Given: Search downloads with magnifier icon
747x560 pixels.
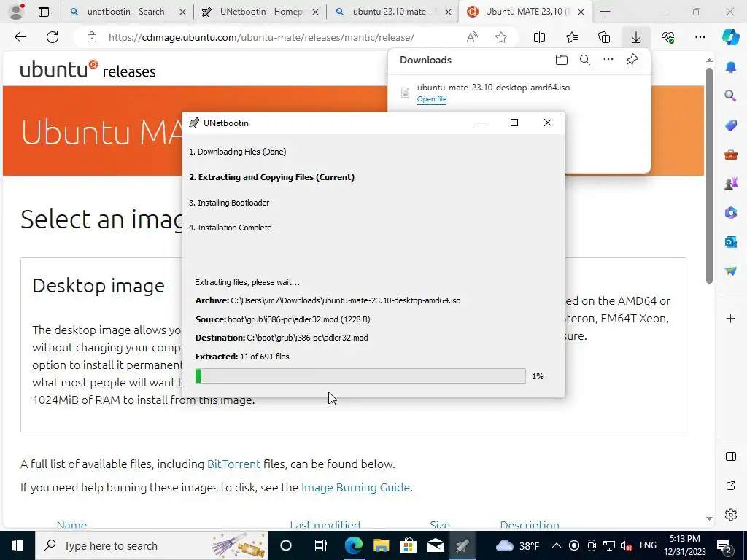Looking at the screenshot, I should tap(585, 60).
